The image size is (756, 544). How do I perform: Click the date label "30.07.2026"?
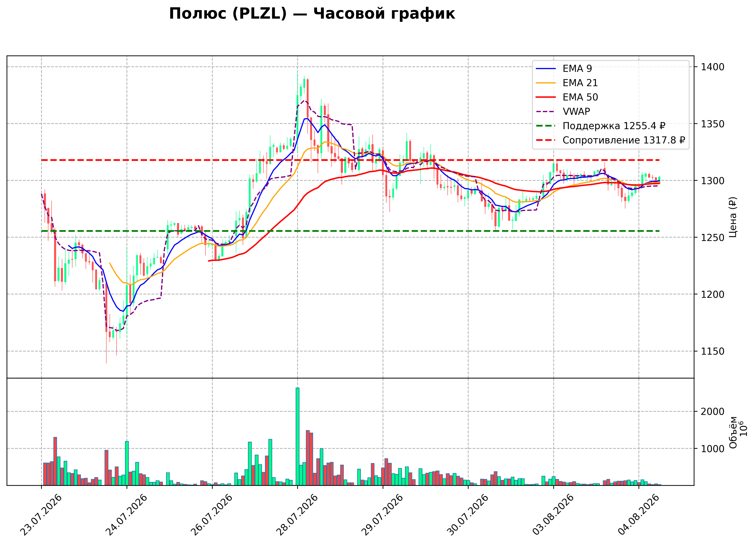coord(468,515)
